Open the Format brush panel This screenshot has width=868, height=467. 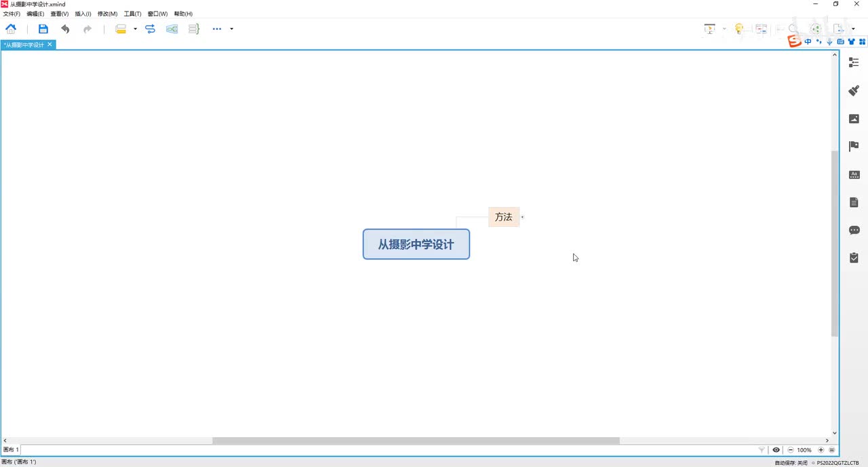[x=854, y=90]
